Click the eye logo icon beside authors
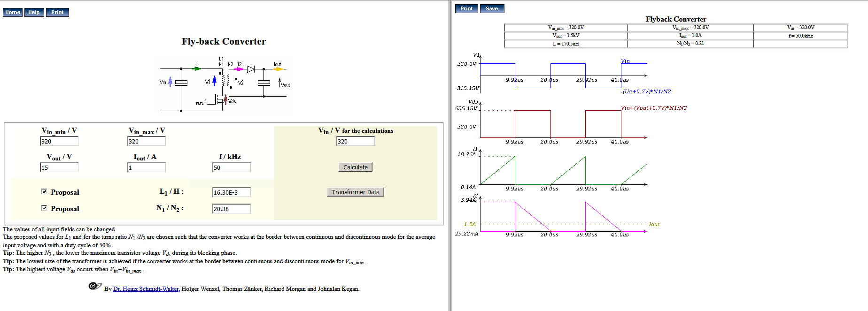Image resolution: width=868 pixels, height=311 pixels. pyautogui.click(x=95, y=286)
